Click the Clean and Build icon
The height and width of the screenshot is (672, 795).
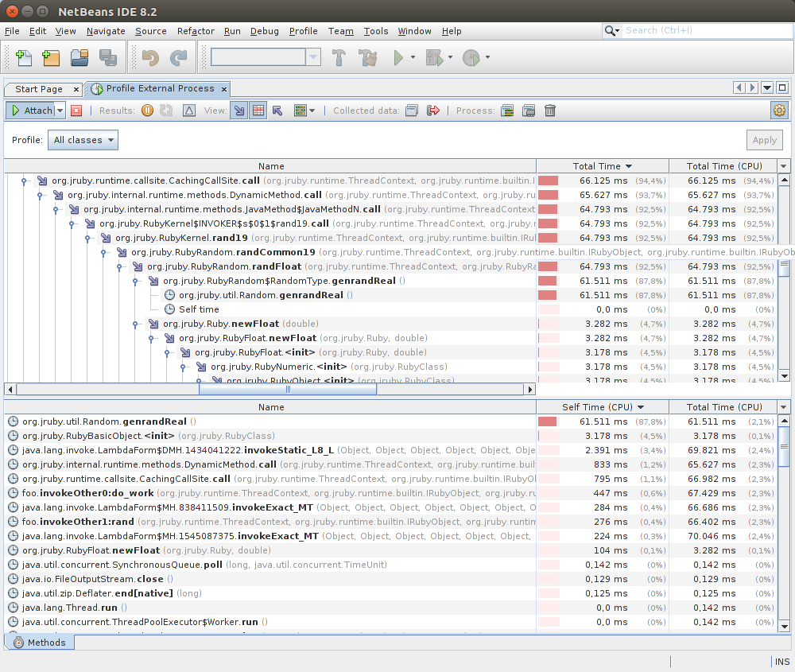368,58
